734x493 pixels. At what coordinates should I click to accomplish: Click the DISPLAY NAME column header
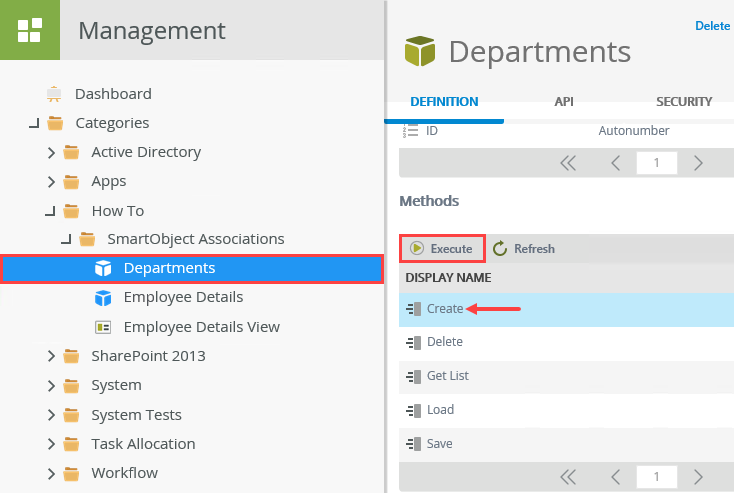click(448, 278)
